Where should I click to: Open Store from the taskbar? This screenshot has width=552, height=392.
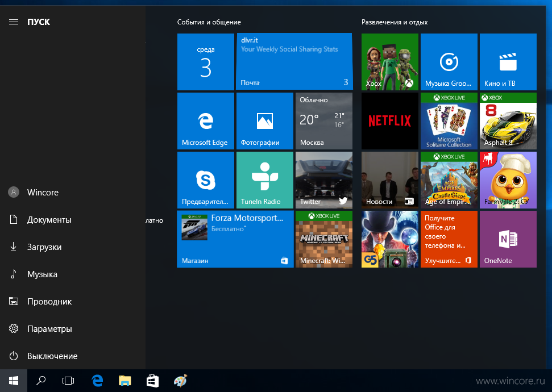(x=152, y=381)
